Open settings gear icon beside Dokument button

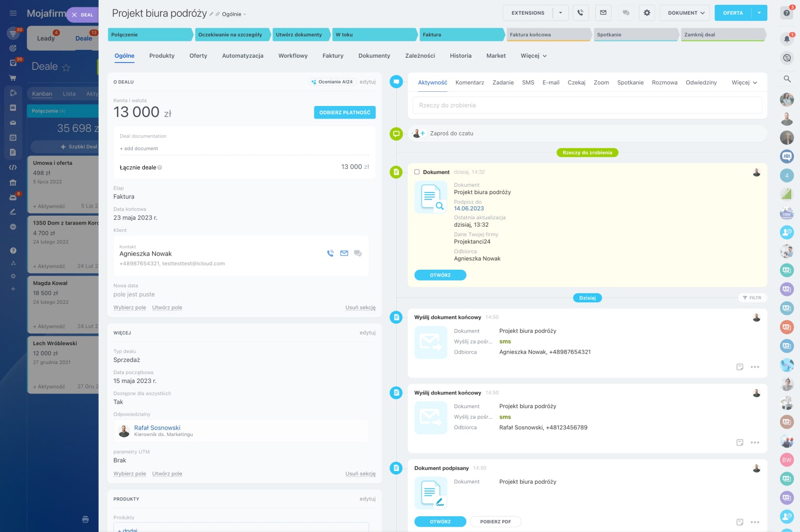coord(647,13)
